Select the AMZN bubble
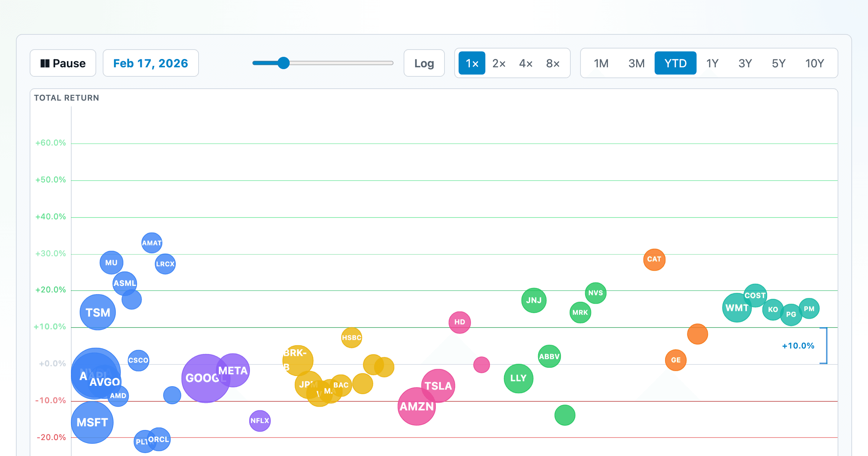The image size is (868, 456). tap(417, 406)
